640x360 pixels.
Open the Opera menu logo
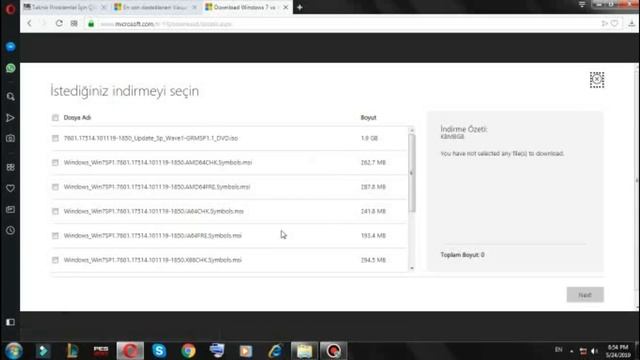[x=10, y=8]
